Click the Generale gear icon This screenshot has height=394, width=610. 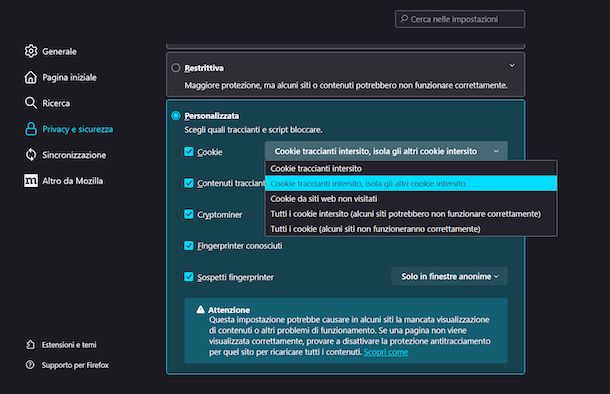click(31, 51)
